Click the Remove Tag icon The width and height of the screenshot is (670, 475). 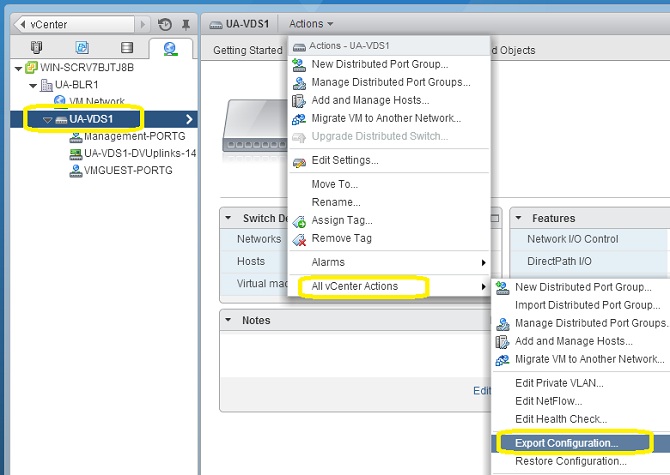click(299, 239)
